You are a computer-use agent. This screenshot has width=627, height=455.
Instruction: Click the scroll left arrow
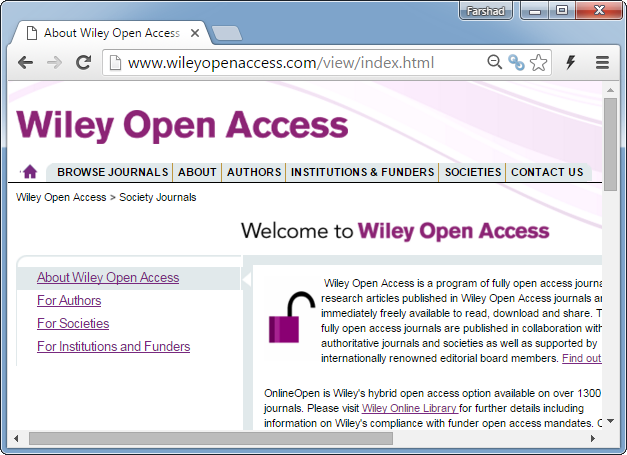point(16,438)
